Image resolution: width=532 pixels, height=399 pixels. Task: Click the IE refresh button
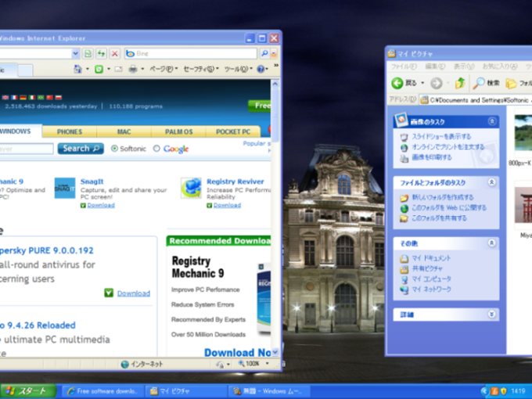(x=101, y=54)
